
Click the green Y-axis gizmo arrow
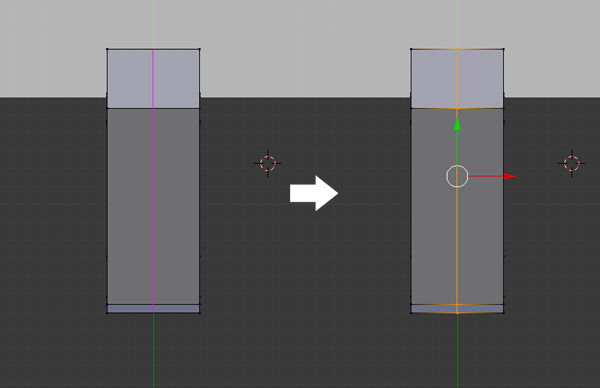tap(457, 124)
